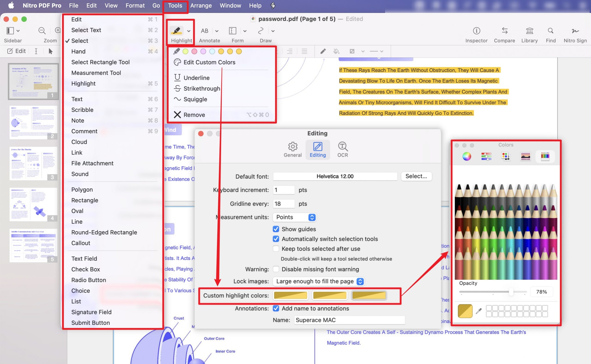Click the Form tool icon
This screenshot has height=364, width=591.
coord(232,31)
